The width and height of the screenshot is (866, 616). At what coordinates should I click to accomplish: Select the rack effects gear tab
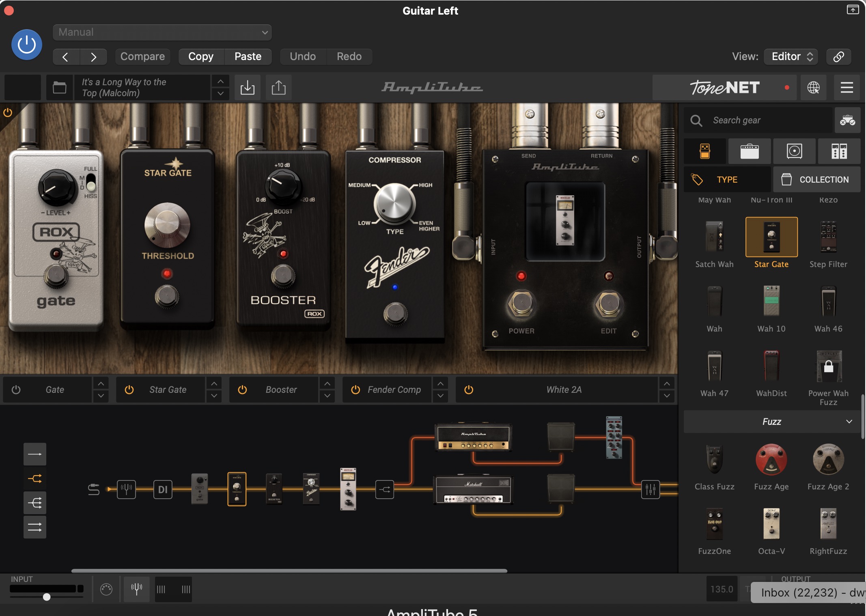(839, 151)
